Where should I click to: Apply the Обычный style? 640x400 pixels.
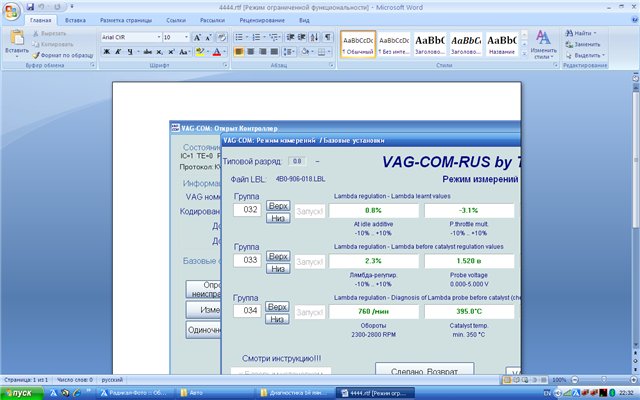coord(358,44)
